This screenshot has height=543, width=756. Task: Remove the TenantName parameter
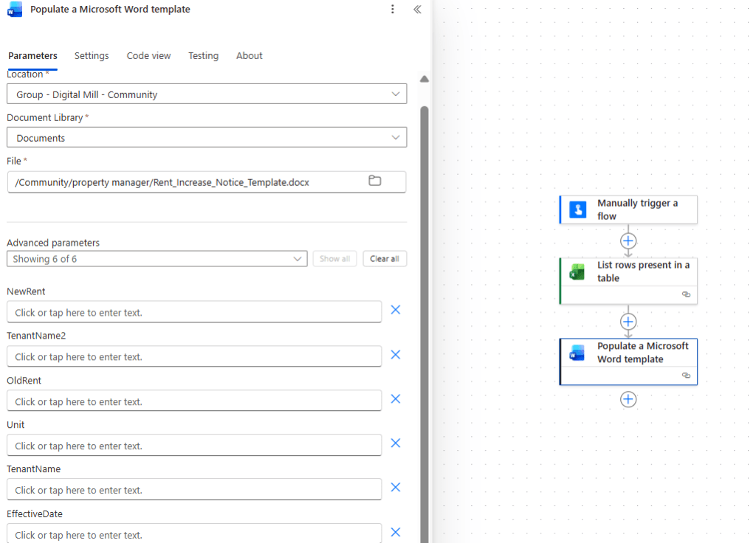(396, 488)
